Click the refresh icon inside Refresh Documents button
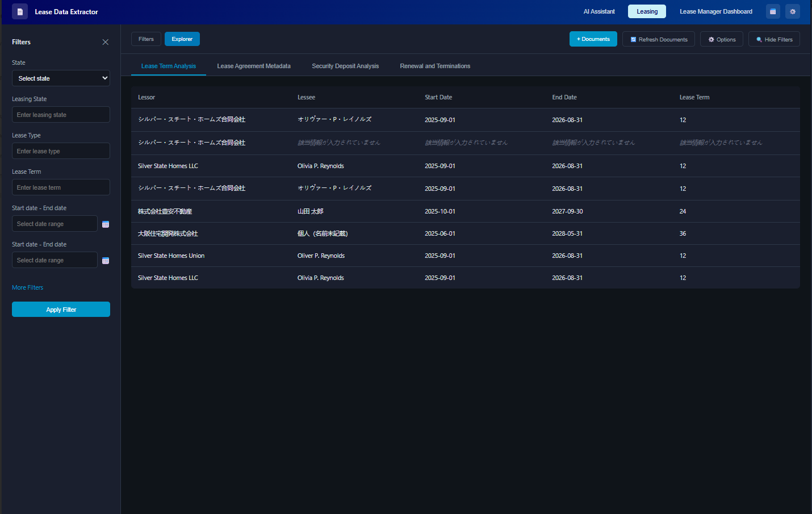This screenshot has height=514, width=812. point(634,39)
